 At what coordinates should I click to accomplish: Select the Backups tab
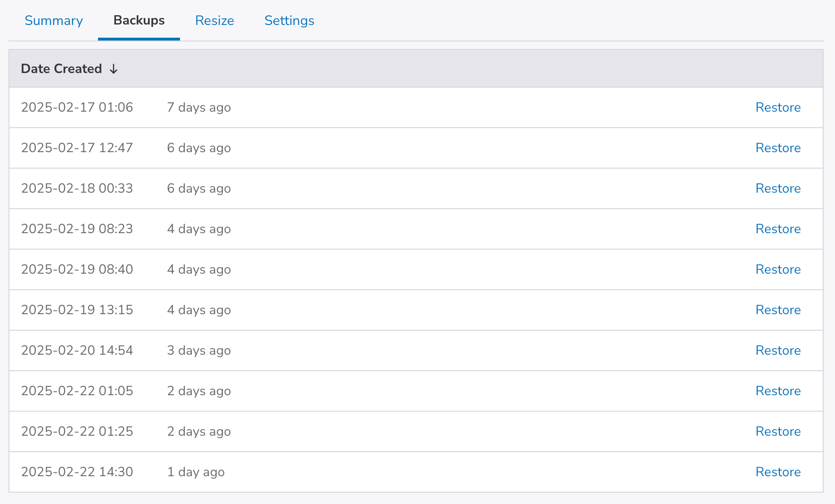[x=139, y=21]
